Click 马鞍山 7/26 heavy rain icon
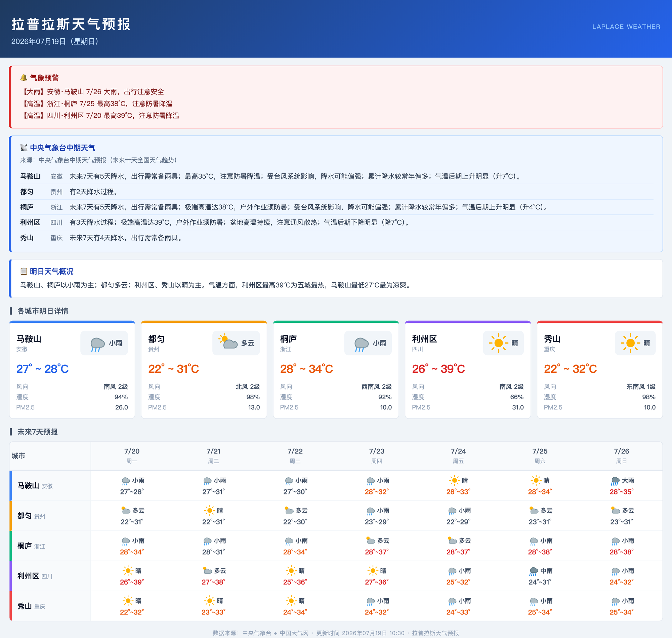Screen dimensions: 672x638 (615, 481)
